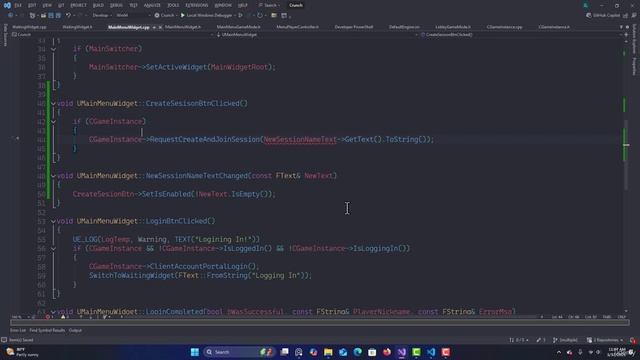640x360 pixels.
Task: Click the notifications bell in status bar
Action: coord(633,340)
